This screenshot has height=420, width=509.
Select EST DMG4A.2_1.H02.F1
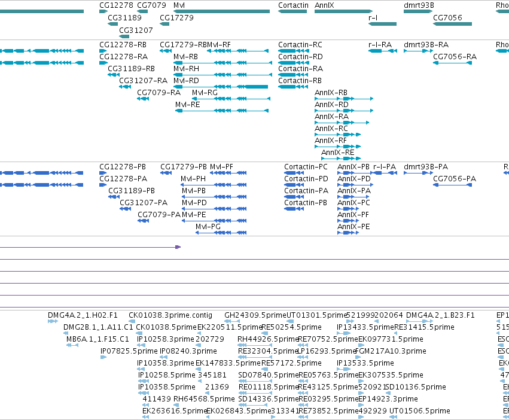click(53, 321)
